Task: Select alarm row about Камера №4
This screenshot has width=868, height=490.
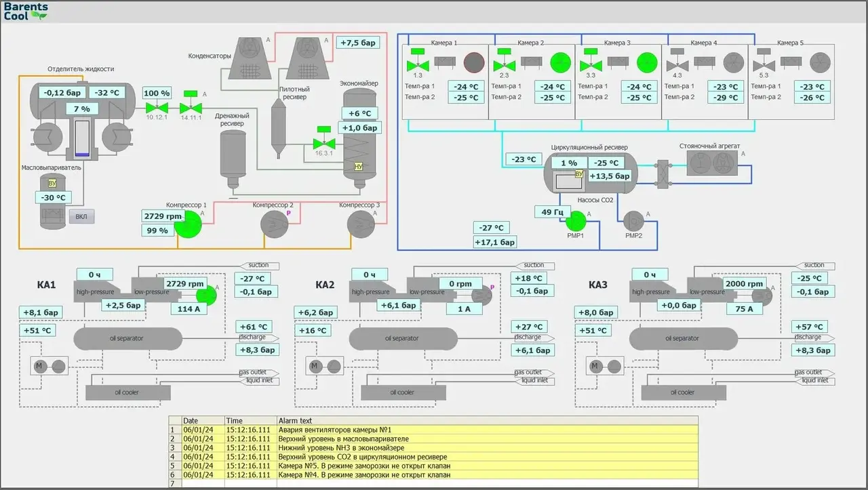Action: 433,474
